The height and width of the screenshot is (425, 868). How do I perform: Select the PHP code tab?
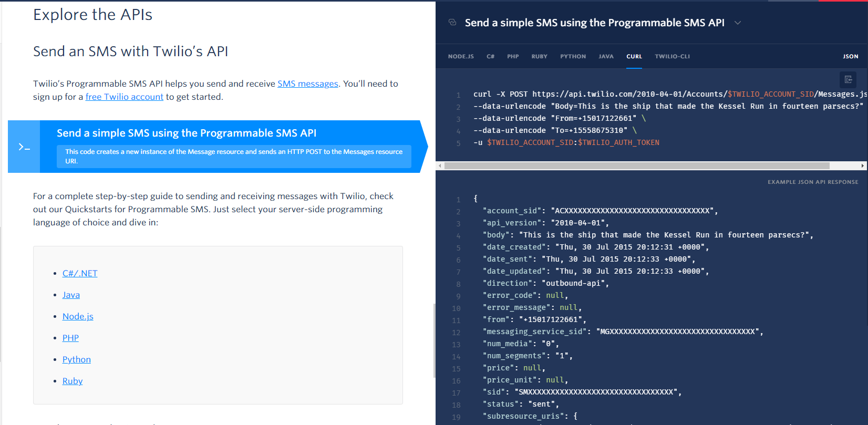[x=513, y=56]
